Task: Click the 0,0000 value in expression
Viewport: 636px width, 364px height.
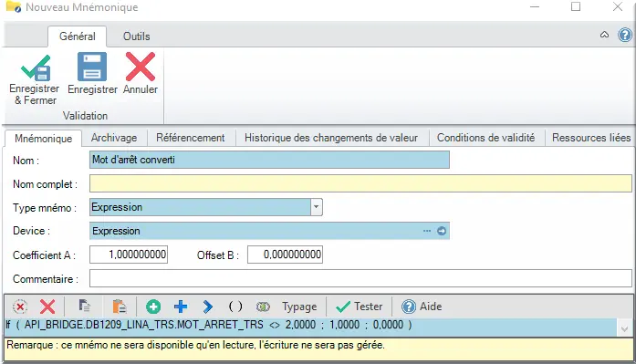Action: click(x=388, y=325)
